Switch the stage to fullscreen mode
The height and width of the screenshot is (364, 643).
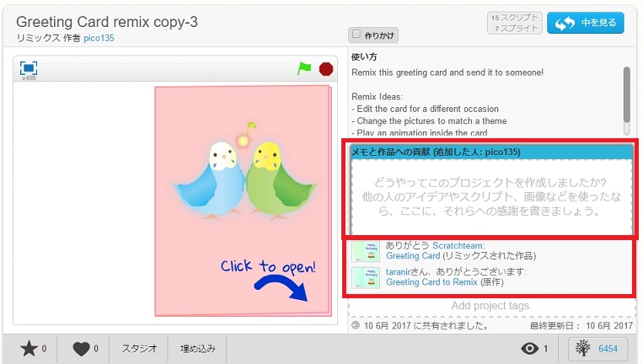(x=29, y=68)
